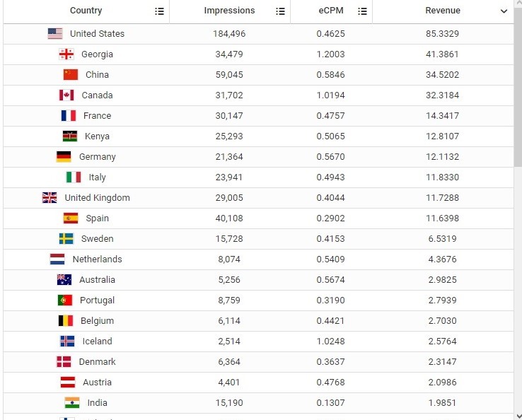Sort by the Country column header
The height and width of the screenshot is (420, 522).
86,11
